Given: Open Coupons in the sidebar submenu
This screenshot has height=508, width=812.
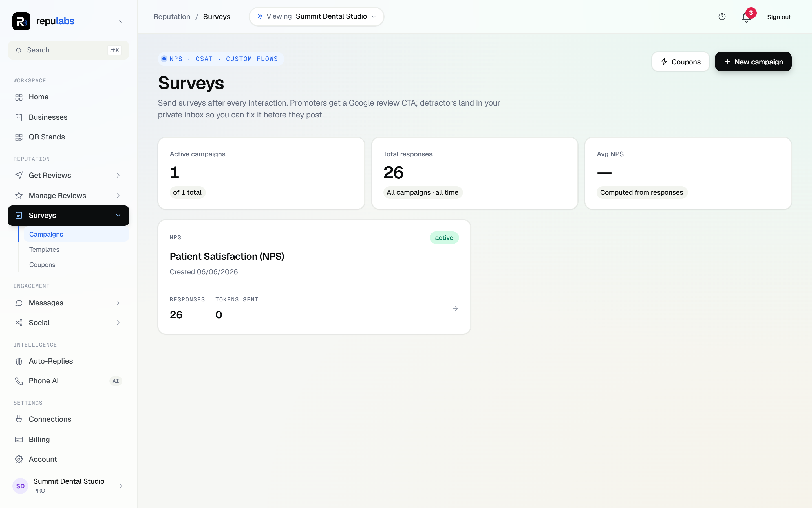Looking at the screenshot, I should click(76, 265).
